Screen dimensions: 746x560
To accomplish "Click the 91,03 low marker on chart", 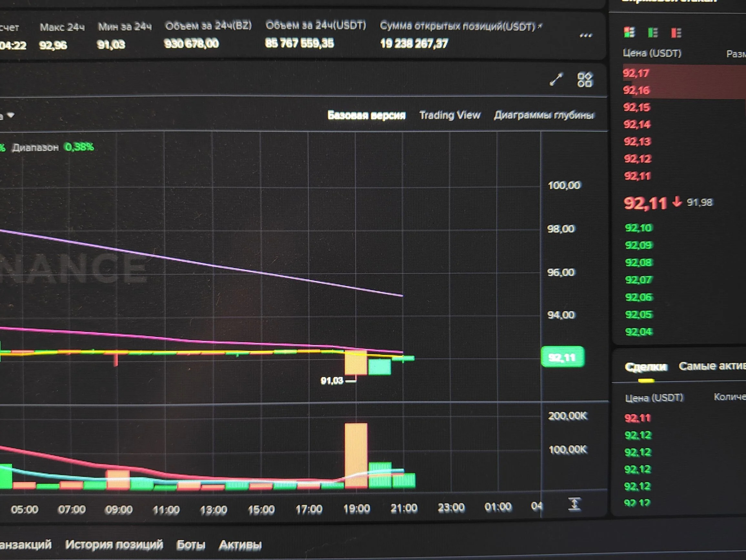I will point(332,381).
